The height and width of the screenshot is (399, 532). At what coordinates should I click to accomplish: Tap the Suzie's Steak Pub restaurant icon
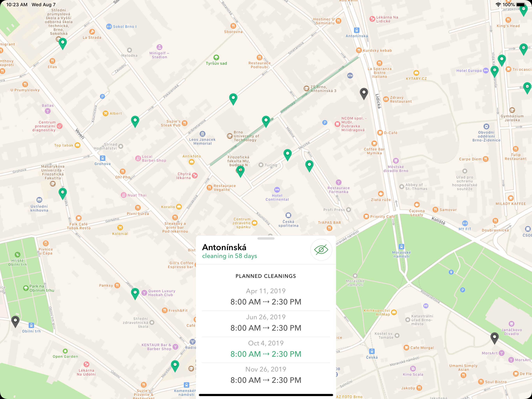(184, 123)
